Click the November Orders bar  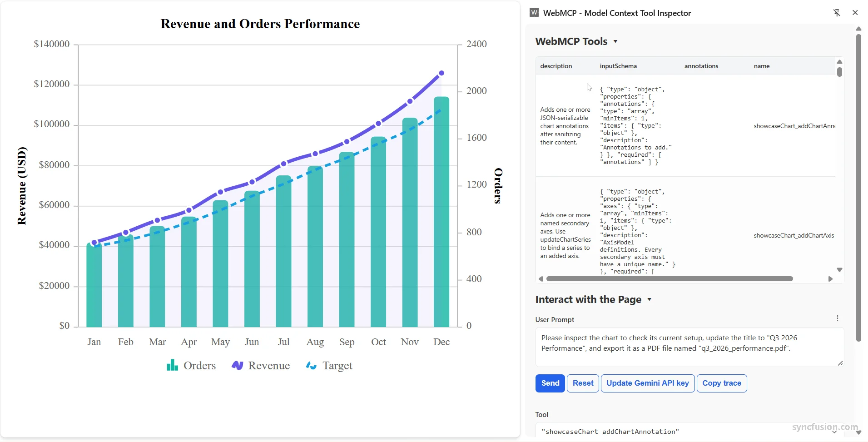(x=410, y=222)
